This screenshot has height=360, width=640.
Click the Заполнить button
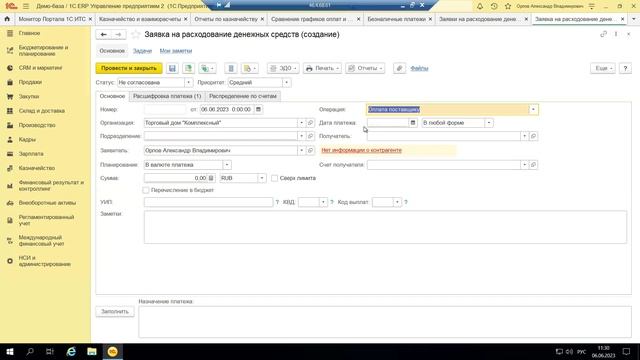tap(115, 311)
